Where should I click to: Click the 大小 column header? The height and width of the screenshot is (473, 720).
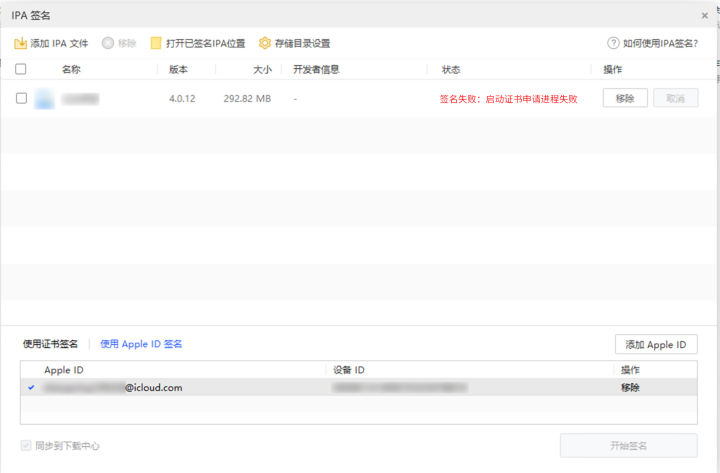pos(262,69)
